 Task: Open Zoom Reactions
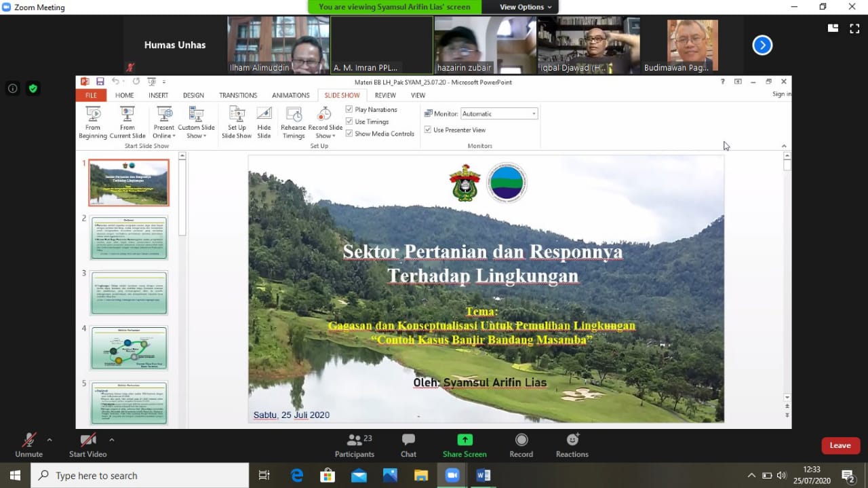click(x=572, y=445)
